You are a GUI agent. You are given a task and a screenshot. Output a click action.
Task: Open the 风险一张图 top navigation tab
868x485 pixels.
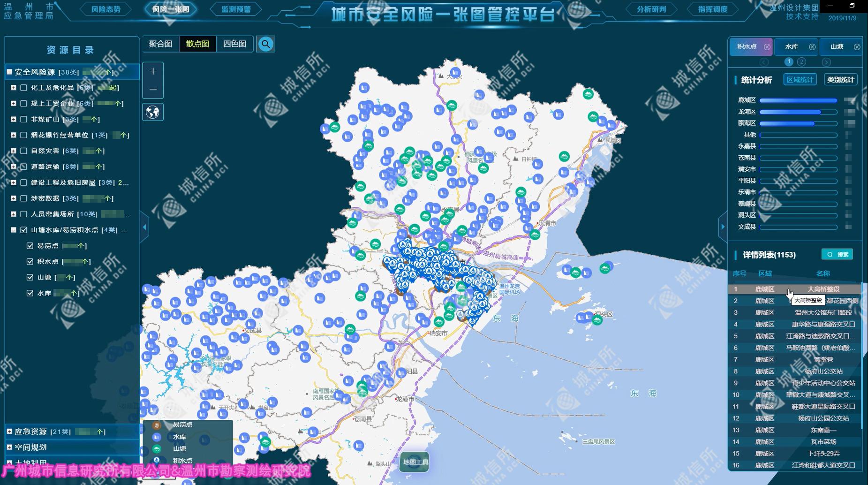(171, 9)
